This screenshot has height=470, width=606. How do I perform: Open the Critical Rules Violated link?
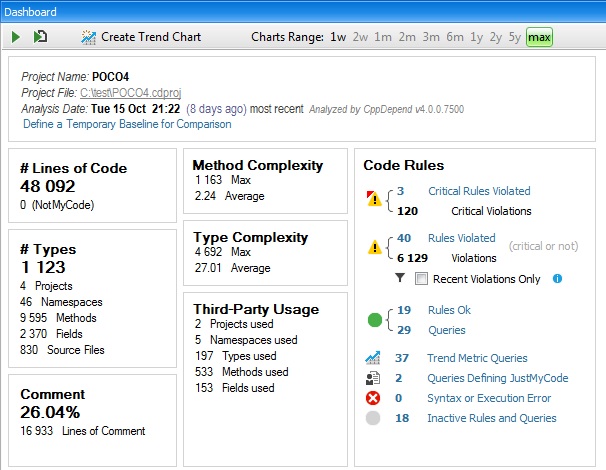(x=479, y=191)
